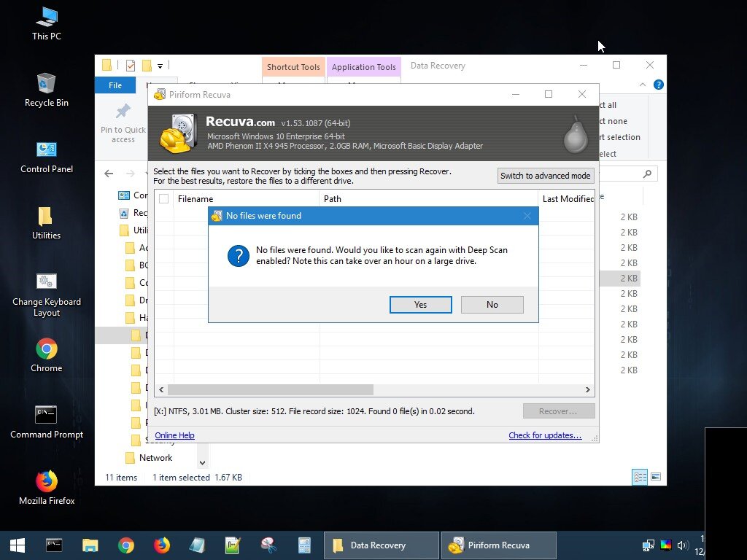Click Switch to advanced mode button
747x560 pixels.
click(x=546, y=176)
